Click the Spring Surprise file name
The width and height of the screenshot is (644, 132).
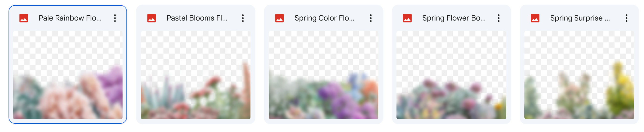tap(580, 18)
